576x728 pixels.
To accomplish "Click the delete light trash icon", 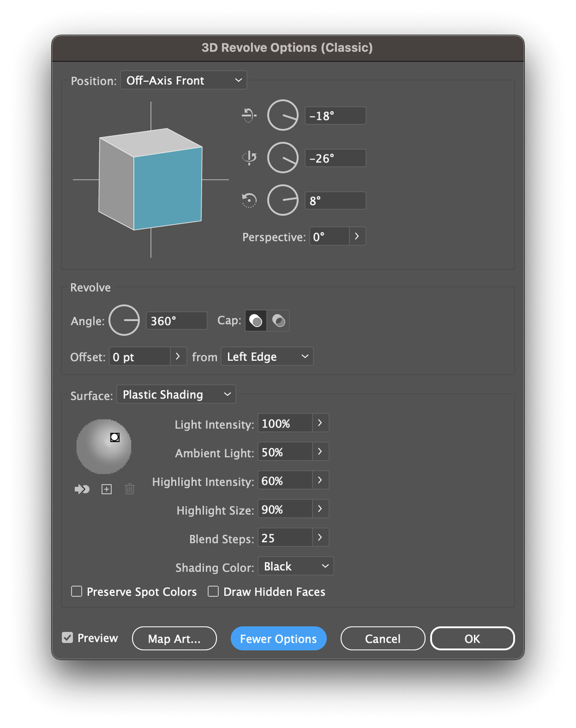I will (130, 489).
